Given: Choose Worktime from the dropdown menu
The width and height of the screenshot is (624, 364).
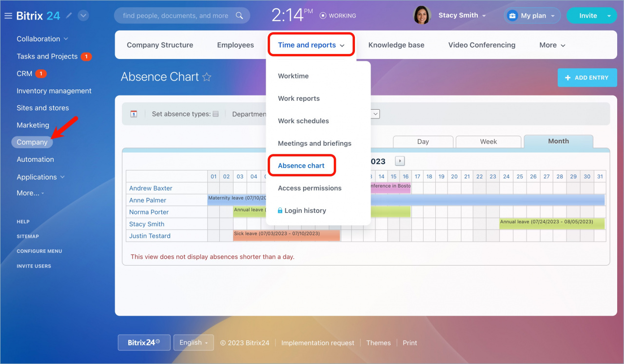Looking at the screenshot, I should (293, 76).
